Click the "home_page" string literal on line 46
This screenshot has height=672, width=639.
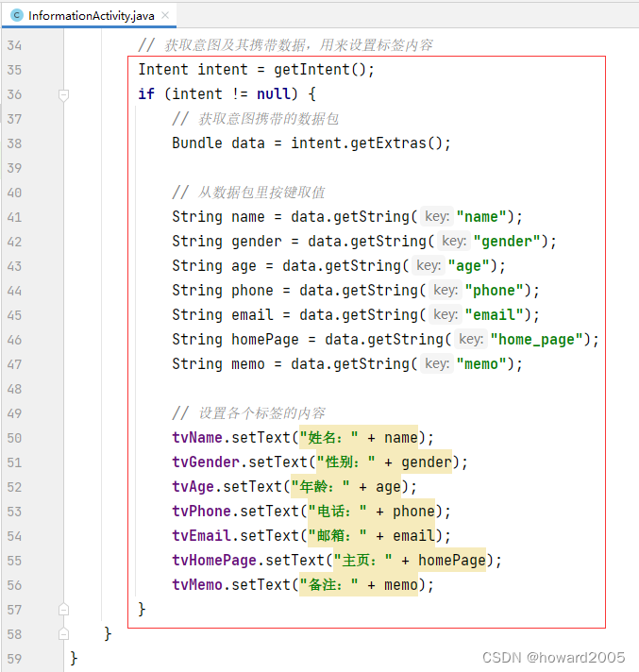[x=536, y=340]
